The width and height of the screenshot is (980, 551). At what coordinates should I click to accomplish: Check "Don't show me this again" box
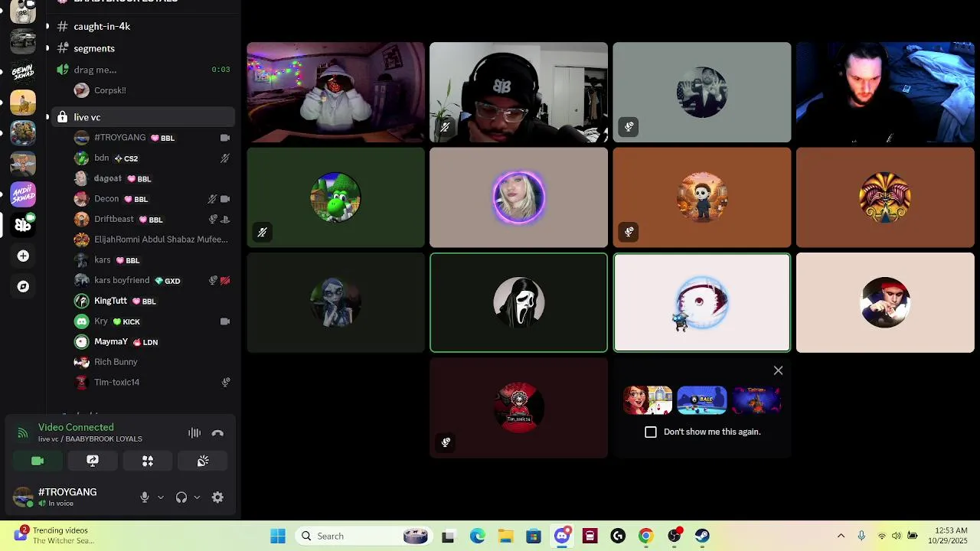(651, 432)
